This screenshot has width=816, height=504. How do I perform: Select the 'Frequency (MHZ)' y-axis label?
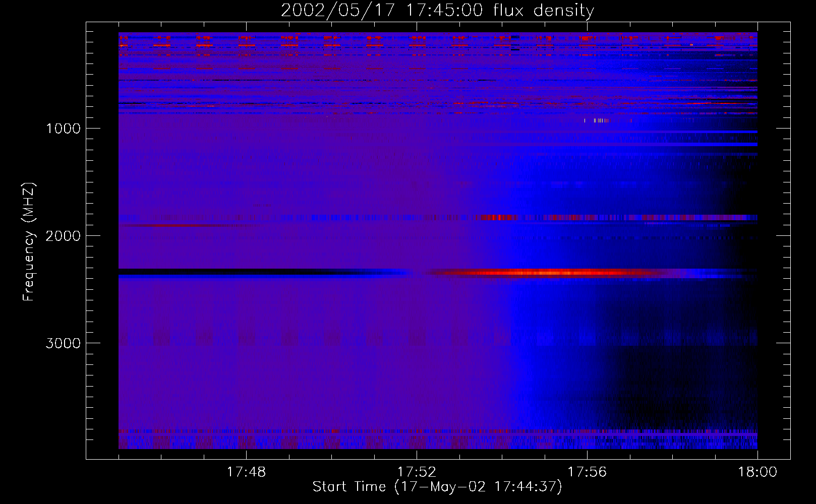[x=29, y=242]
